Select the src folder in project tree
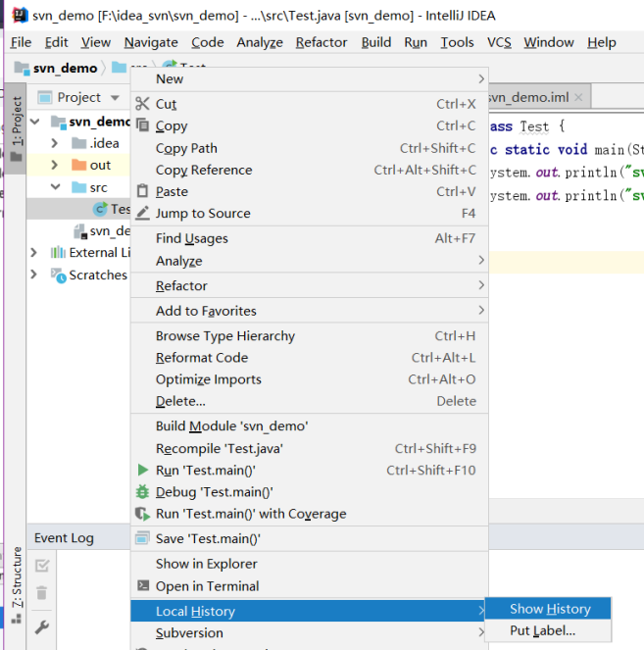Image resolution: width=644 pixels, height=650 pixels. tap(98, 187)
